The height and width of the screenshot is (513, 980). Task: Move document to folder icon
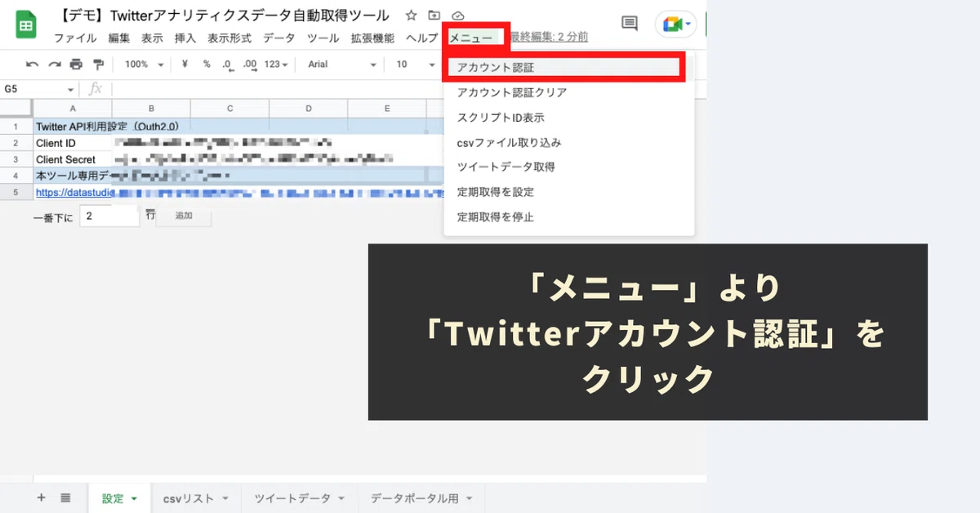click(x=434, y=16)
